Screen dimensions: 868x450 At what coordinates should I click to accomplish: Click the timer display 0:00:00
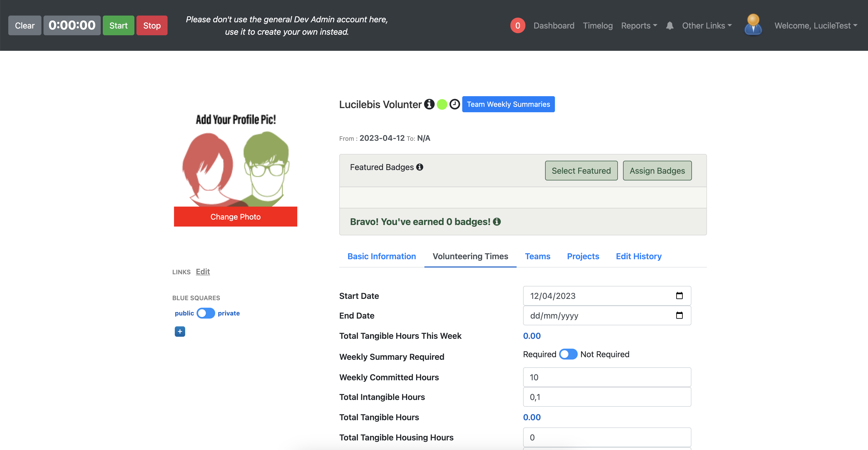point(72,25)
